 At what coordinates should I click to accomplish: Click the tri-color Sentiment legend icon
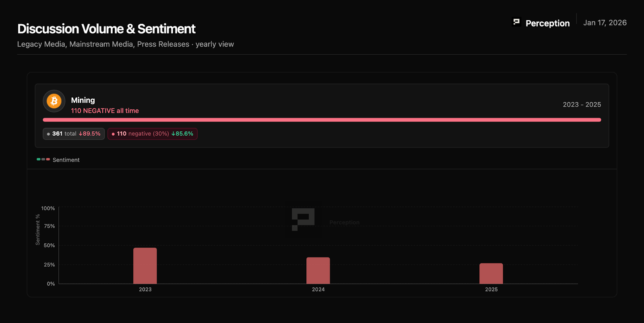click(43, 159)
